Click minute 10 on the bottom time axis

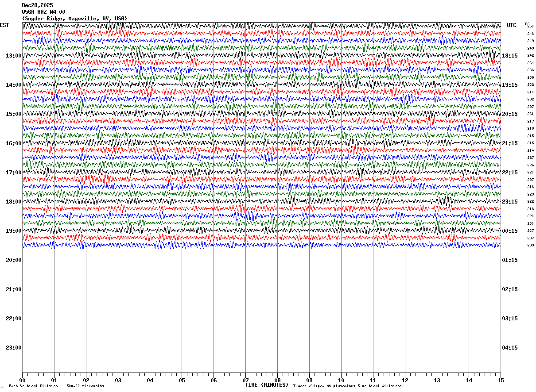pyautogui.click(x=341, y=380)
